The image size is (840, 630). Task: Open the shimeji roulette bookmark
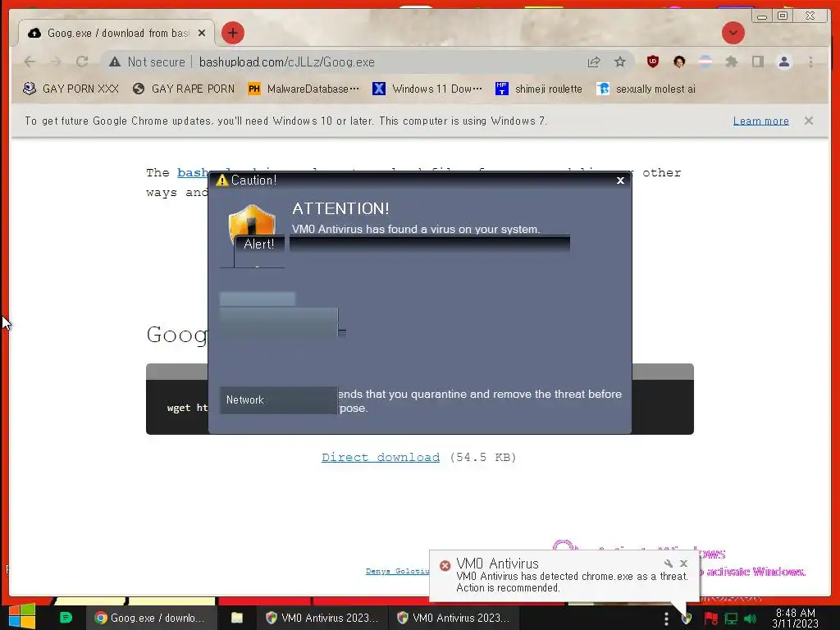(x=539, y=89)
